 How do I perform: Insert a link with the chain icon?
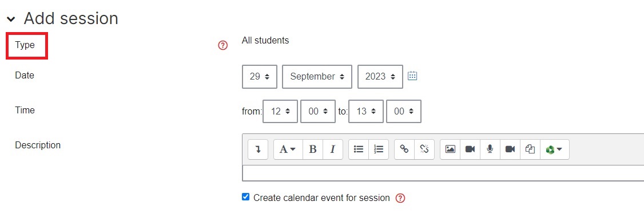(x=404, y=149)
